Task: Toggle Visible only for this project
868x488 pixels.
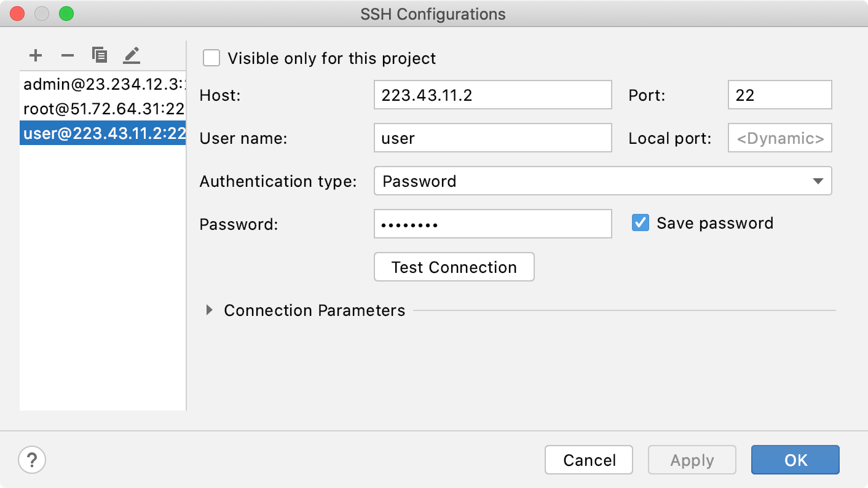Action: [x=211, y=58]
